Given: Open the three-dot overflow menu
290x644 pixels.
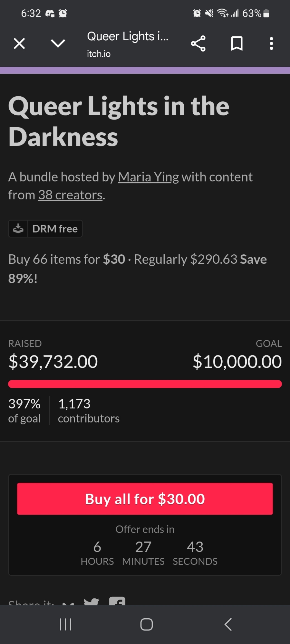Looking at the screenshot, I should pos(271,43).
